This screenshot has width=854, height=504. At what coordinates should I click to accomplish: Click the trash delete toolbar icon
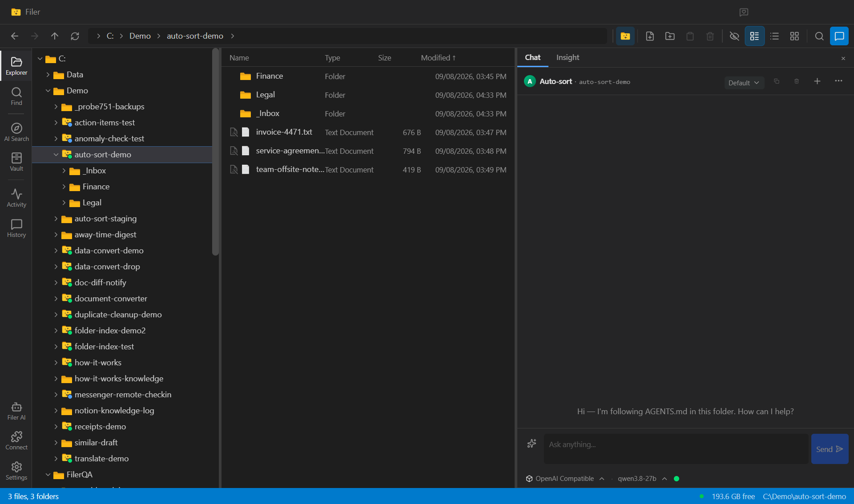pyautogui.click(x=710, y=36)
